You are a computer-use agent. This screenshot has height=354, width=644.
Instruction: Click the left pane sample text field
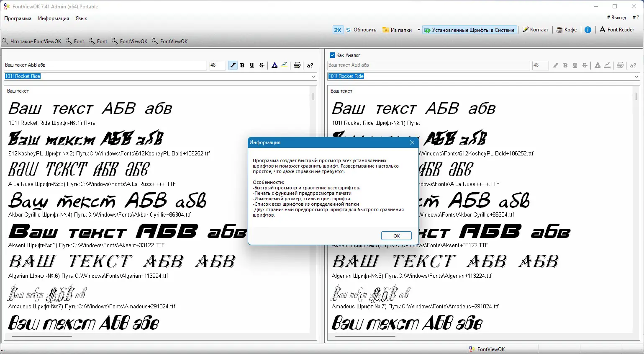point(105,65)
